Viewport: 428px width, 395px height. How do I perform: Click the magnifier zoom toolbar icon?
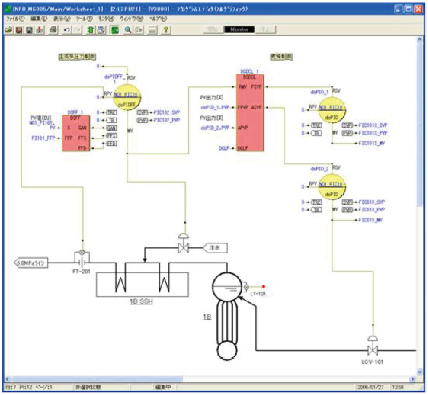pos(128,30)
